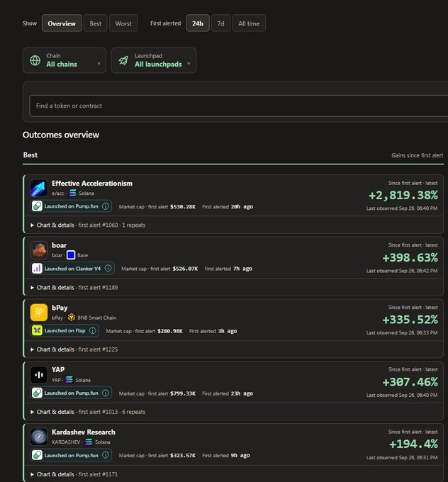The width and height of the screenshot is (448, 482).
Task: Click the +2,819.38% gain value
Action: tap(403, 195)
